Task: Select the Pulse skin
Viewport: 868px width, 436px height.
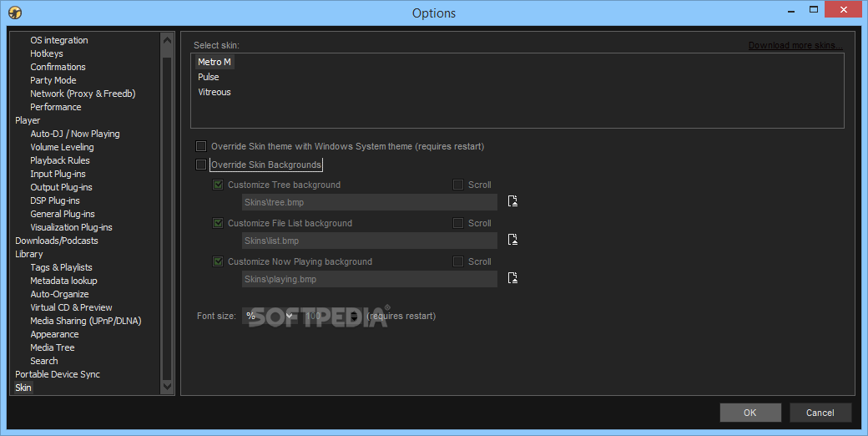Action: (x=208, y=77)
